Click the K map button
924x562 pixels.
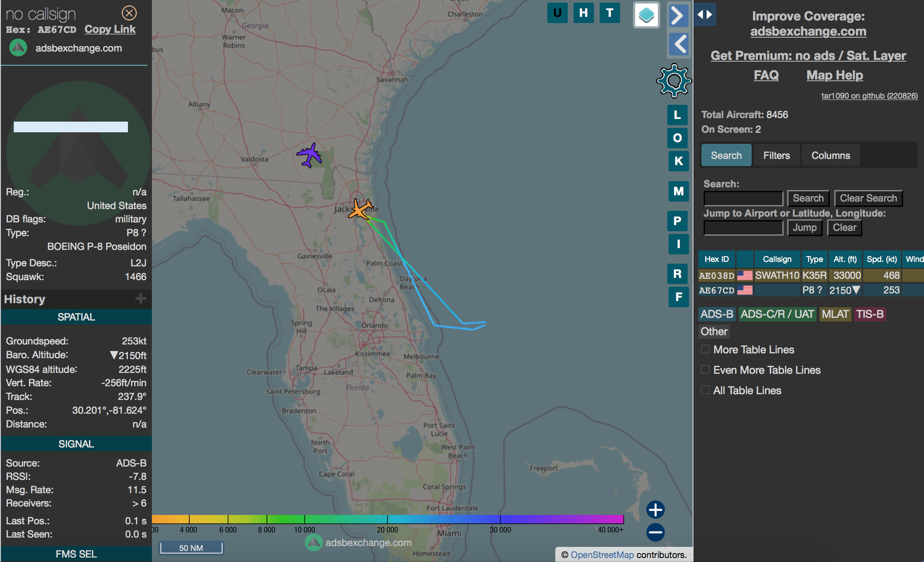pyautogui.click(x=678, y=161)
